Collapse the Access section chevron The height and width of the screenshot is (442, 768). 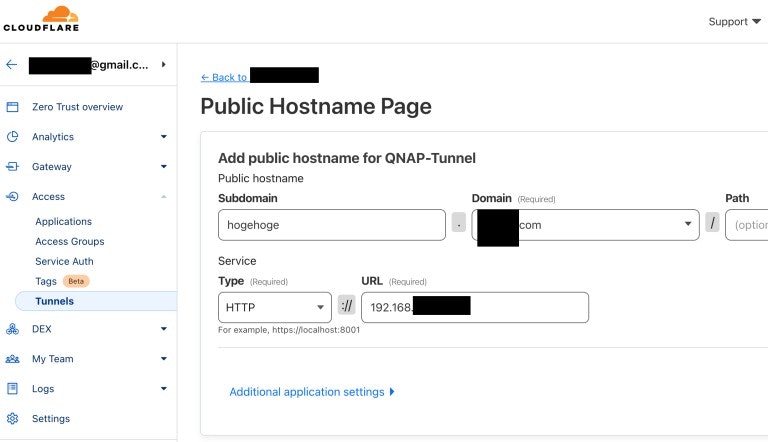(164, 196)
